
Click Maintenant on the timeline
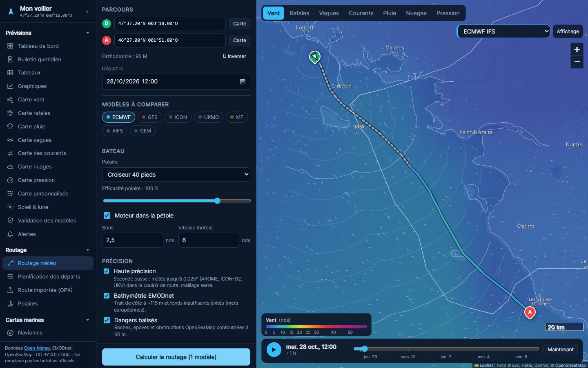tap(561, 350)
